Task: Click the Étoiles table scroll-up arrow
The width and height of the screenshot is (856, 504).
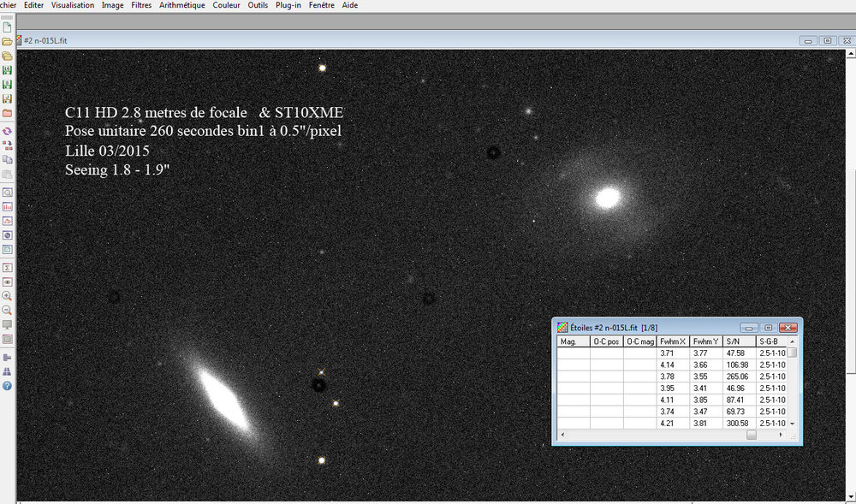Action: (x=792, y=341)
